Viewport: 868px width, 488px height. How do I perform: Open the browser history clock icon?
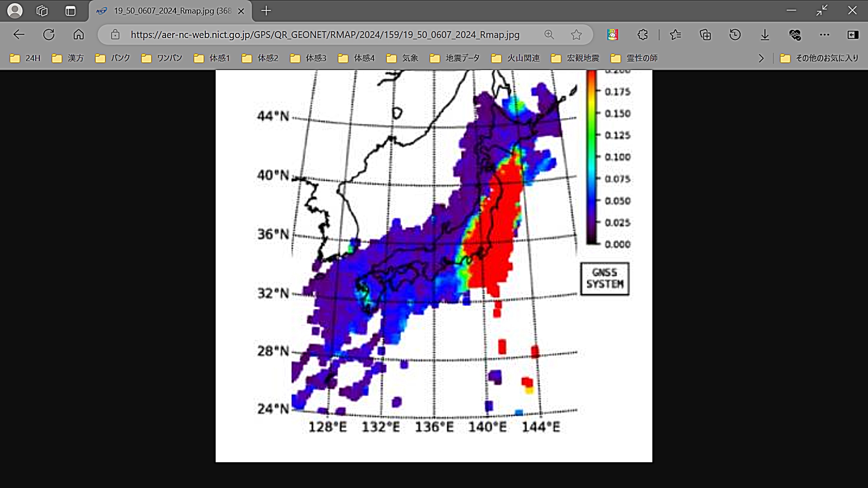[735, 35]
